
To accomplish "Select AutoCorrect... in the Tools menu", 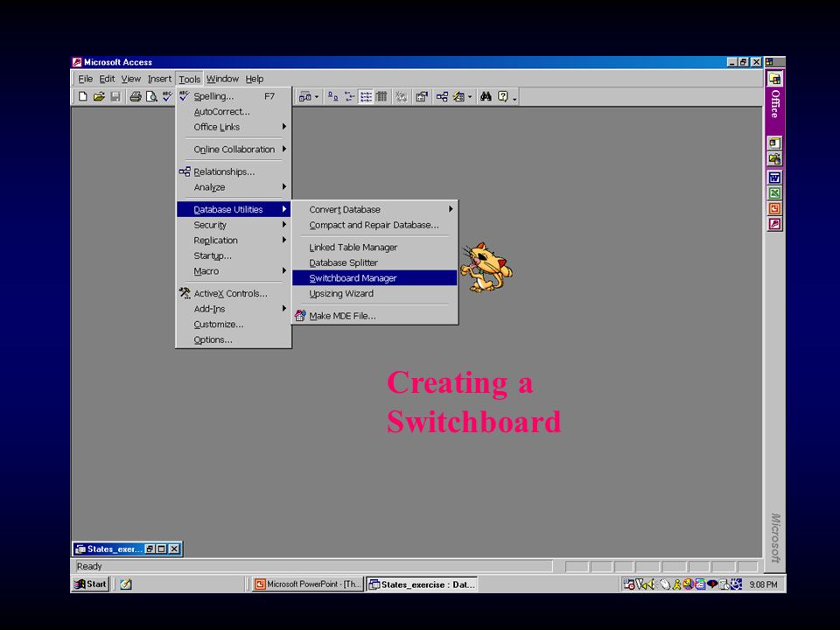I will pos(234,112).
